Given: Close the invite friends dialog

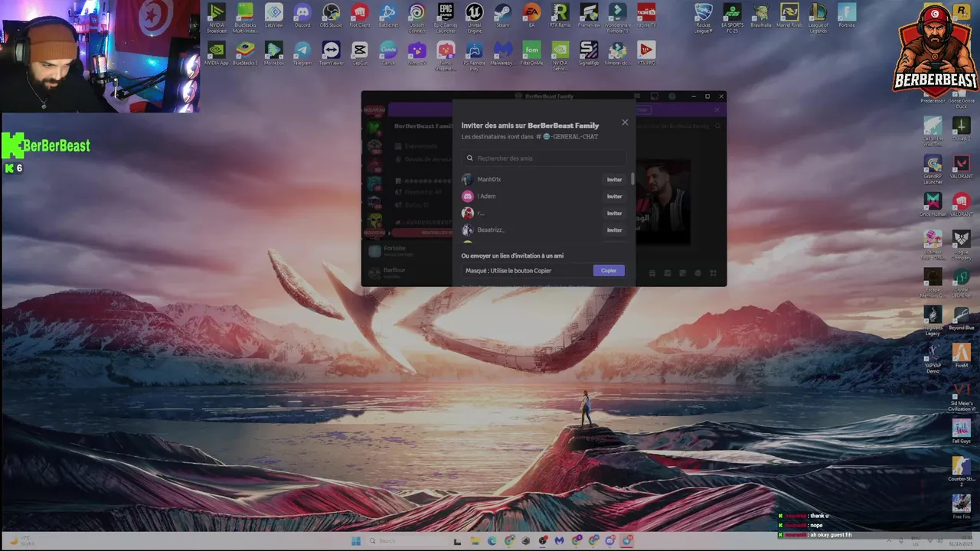Looking at the screenshot, I should pos(625,122).
